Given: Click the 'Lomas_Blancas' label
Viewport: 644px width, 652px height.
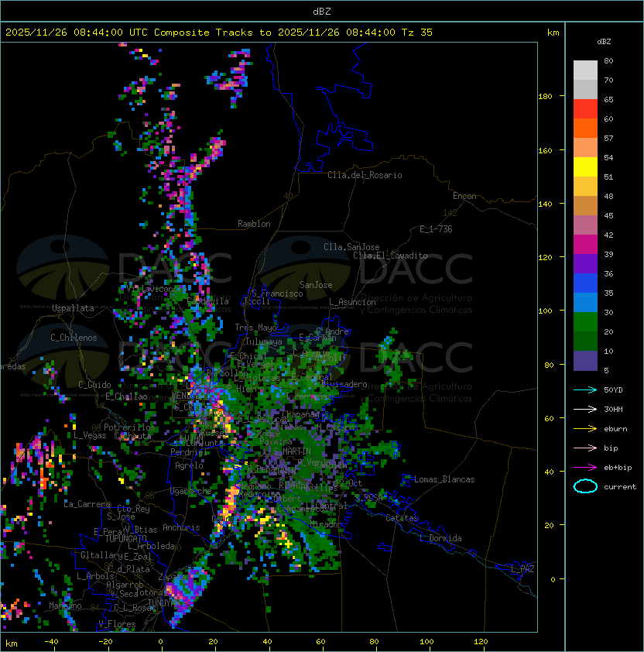Looking at the screenshot, I should coord(444,479).
